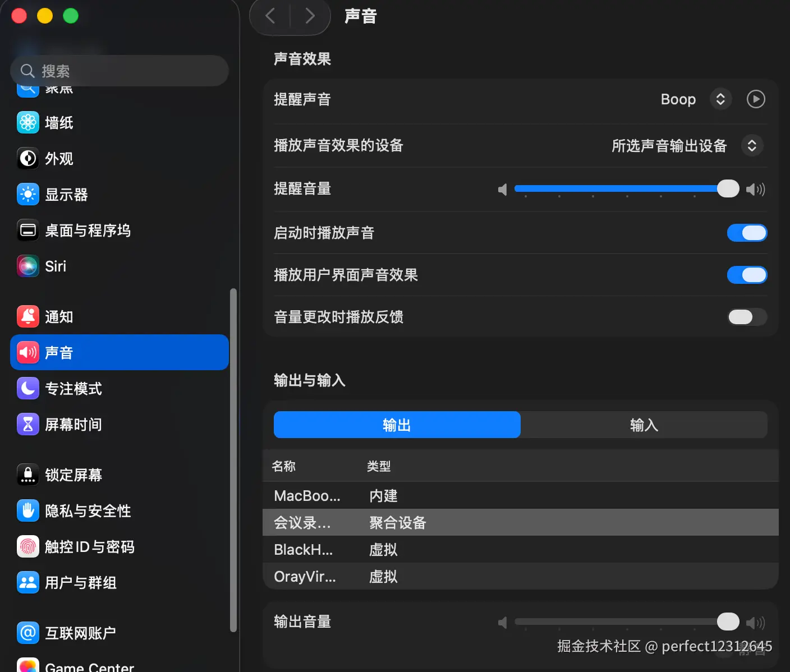The image size is (790, 672).
Task: Open the Appearance (外观) icon in sidebar
Action: (28, 158)
